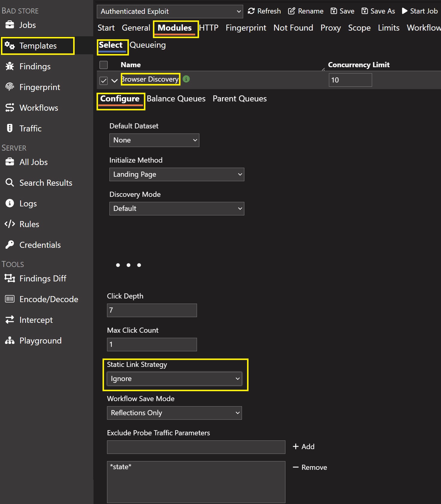This screenshot has height=504, width=441.
Task: Click the Rules code brackets icon
Action: (10, 224)
